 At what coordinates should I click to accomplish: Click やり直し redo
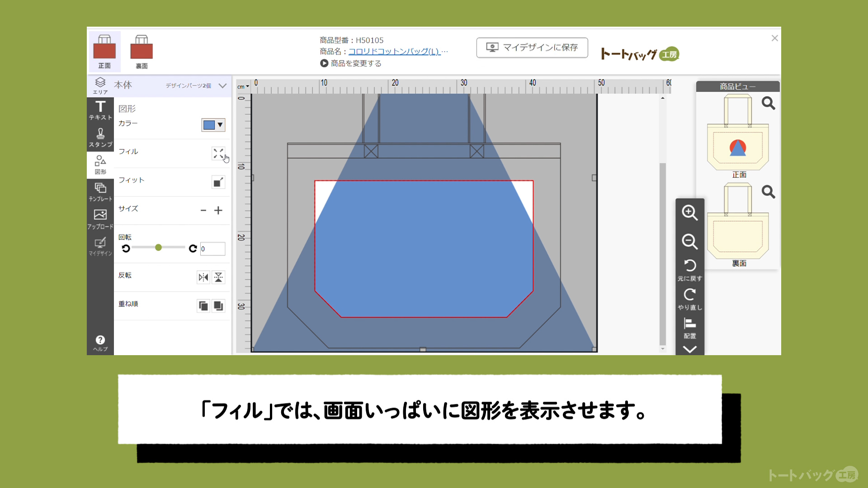(689, 299)
